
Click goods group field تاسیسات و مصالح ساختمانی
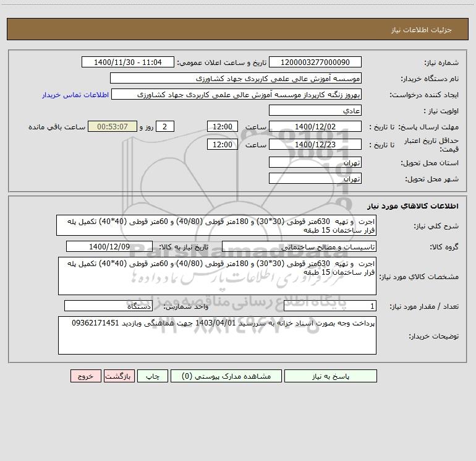pyautogui.click(x=299, y=246)
